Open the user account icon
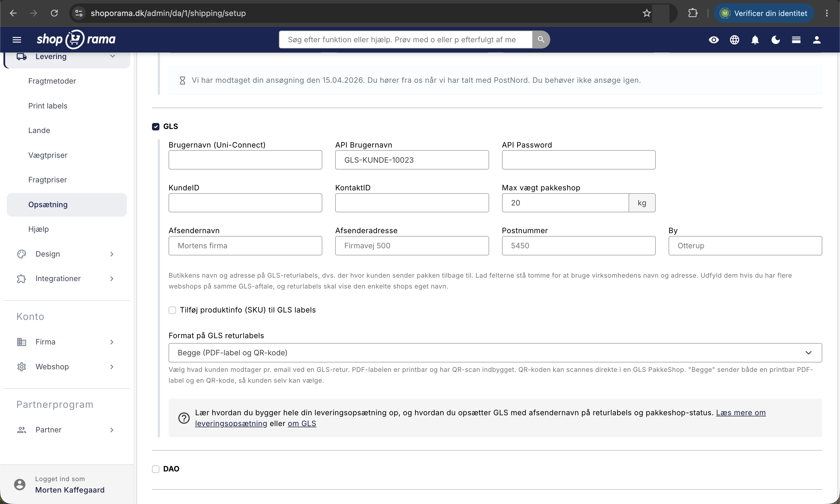840x504 pixels. point(817,40)
